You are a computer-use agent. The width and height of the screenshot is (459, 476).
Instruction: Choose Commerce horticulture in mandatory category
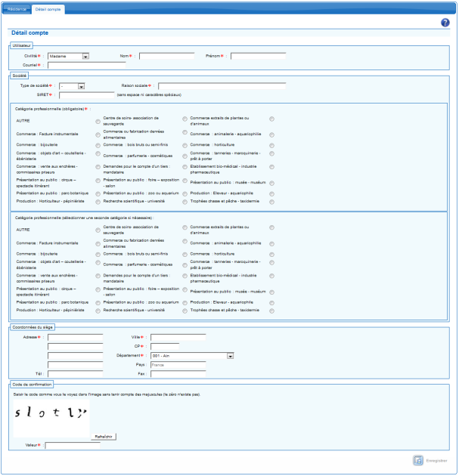tap(272, 145)
